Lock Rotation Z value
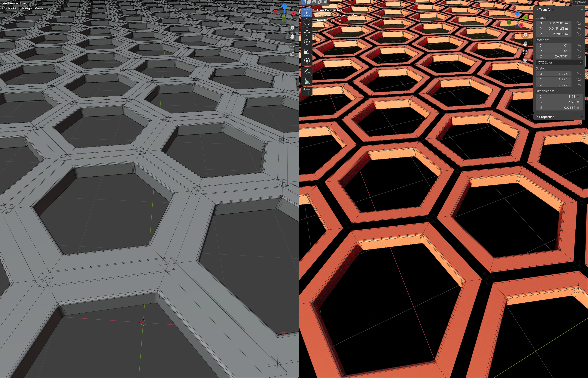Screen dimensions: 588x378 578,56
